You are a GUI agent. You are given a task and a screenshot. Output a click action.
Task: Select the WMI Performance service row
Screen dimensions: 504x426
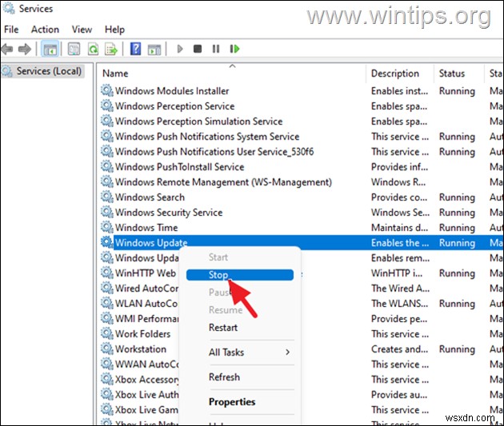coord(146,318)
